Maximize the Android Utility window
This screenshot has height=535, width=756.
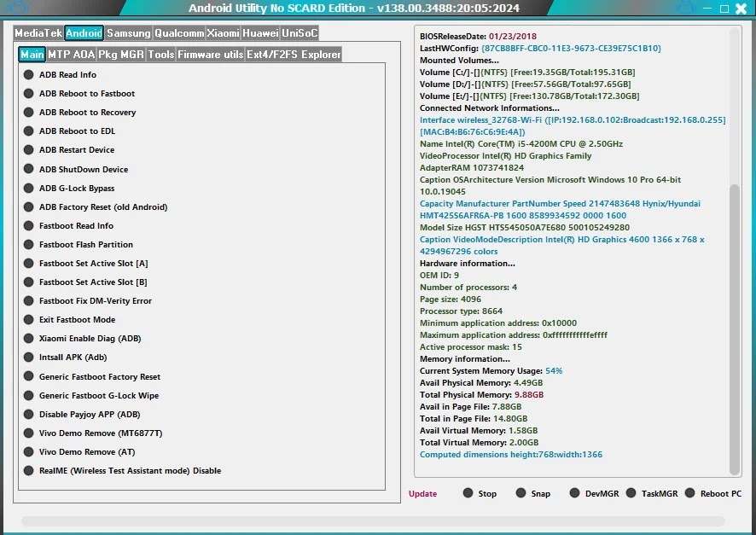point(724,9)
